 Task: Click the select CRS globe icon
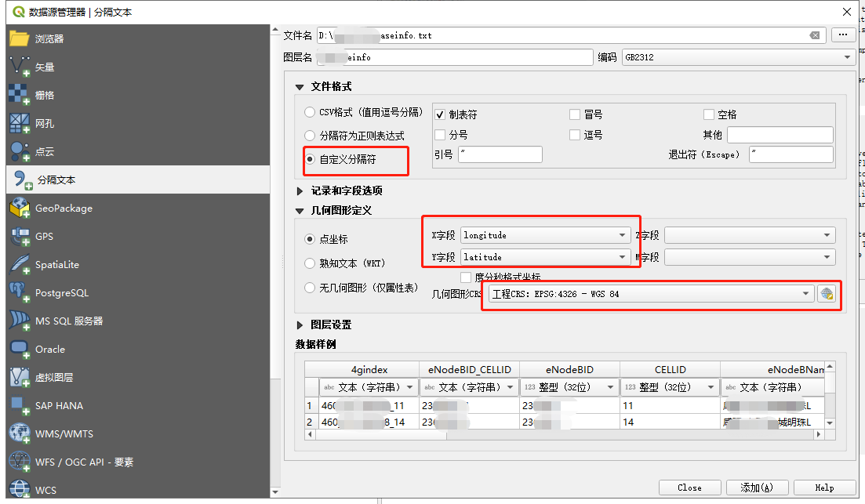coord(826,294)
